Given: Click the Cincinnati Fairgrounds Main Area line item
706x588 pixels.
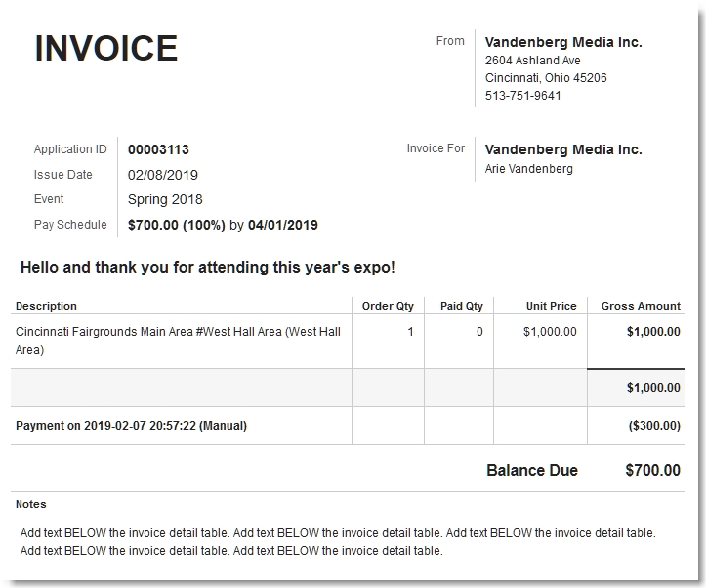Looking at the screenshot, I should click(178, 340).
